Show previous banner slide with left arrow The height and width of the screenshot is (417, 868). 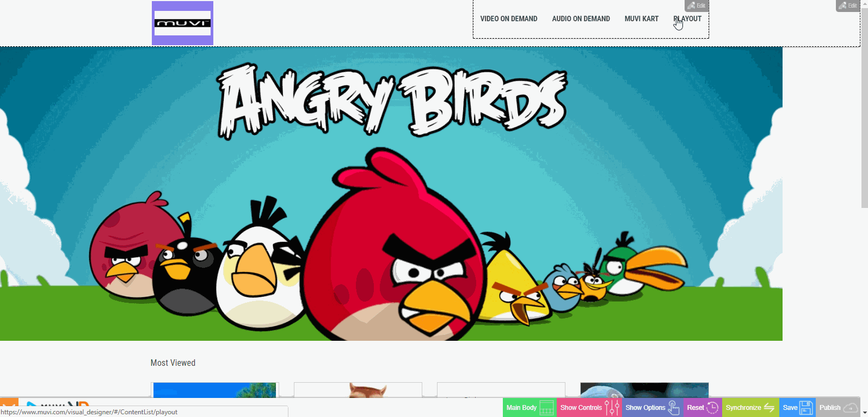(x=10, y=199)
